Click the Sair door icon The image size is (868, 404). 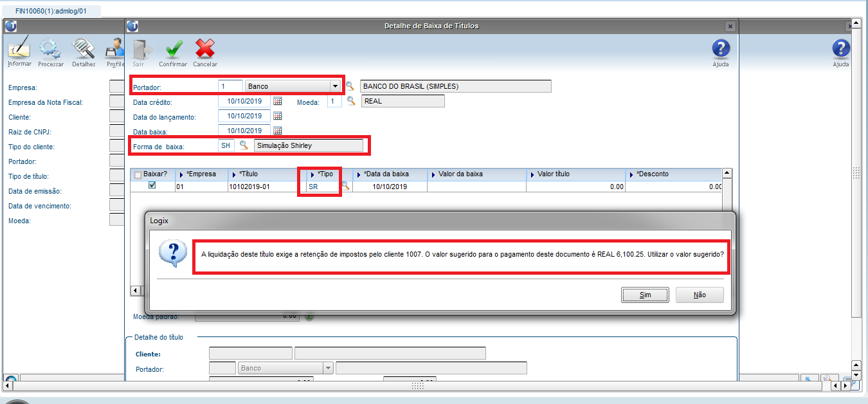(x=141, y=49)
